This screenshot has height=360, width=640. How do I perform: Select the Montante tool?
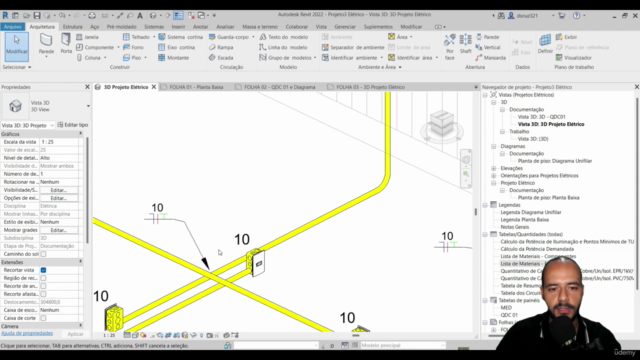(x=173, y=58)
